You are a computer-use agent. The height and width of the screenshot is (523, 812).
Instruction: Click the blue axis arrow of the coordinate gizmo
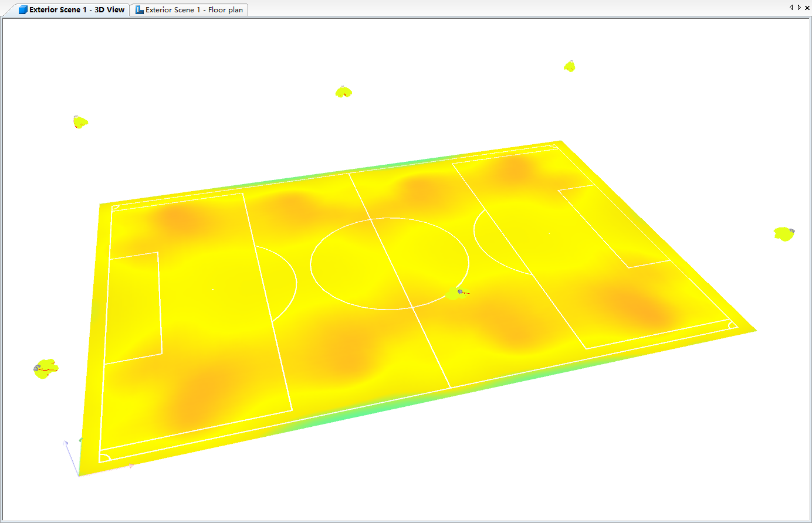pyautogui.click(x=66, y=444)
